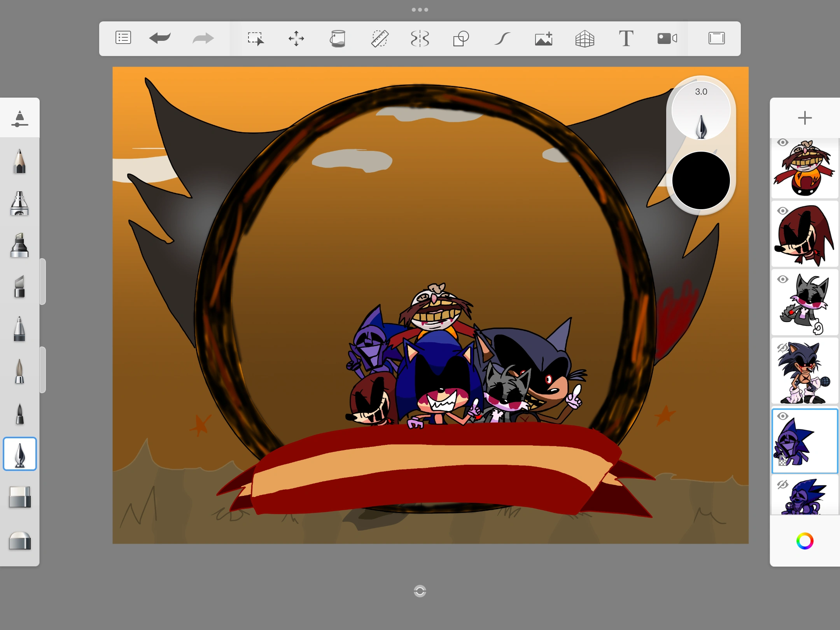Activate the Symmetry tool
This screenshot has width=840, height=630.
tap(420, 38)
